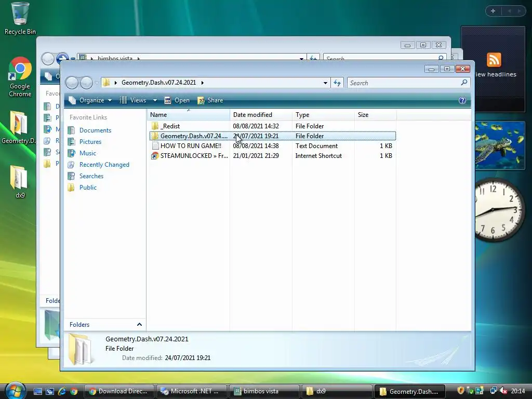This screenshot has height=399, width=532.
Task: Switch to Microsoft .NET taskbar button
Action: coord(191,391)
